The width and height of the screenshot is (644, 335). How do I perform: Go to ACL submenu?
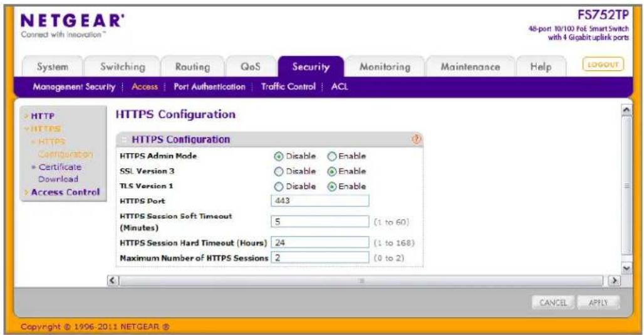click(340, 87)
